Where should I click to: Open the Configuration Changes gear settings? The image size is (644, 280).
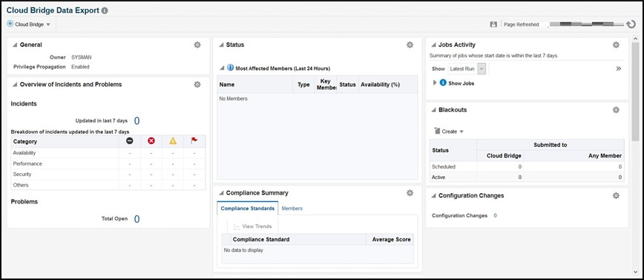(x=616, y=196)
